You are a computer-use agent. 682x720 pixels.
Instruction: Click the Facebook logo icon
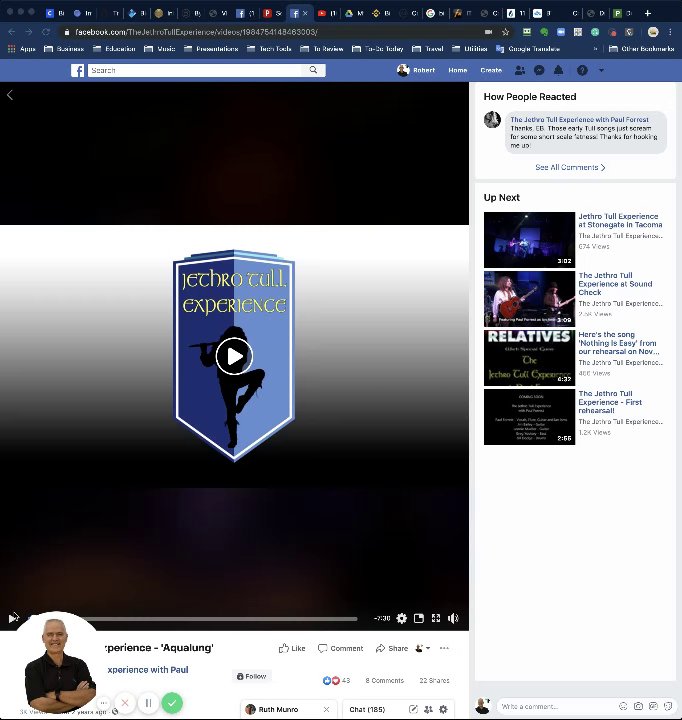coord(78,70)
